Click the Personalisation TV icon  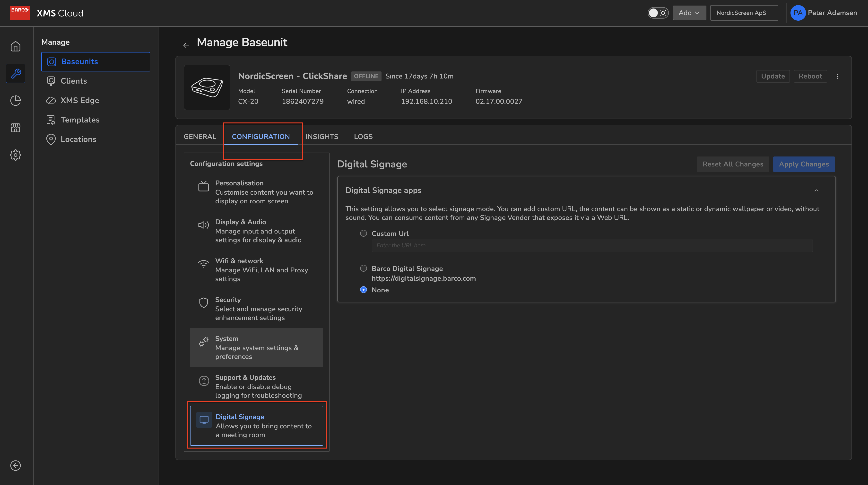[204, 186]
